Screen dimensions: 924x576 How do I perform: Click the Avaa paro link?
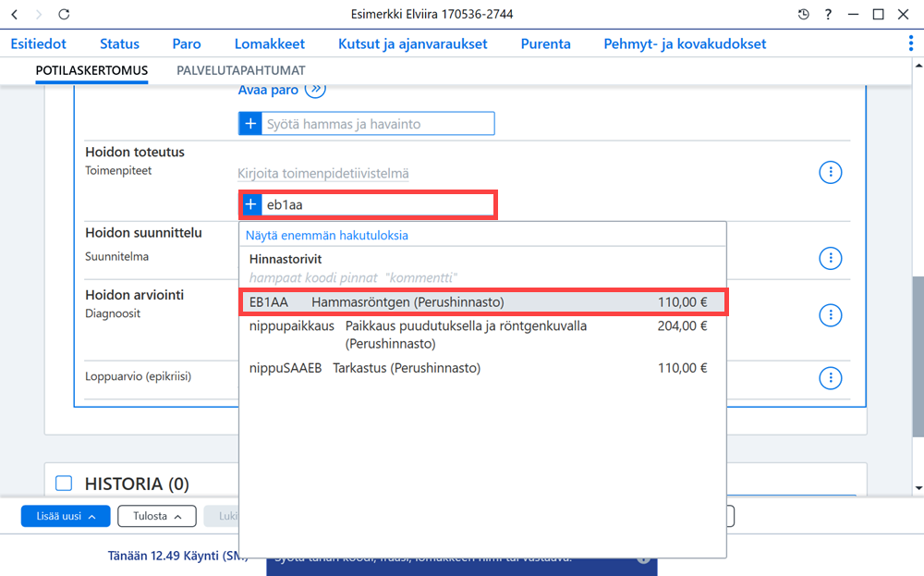coord(268,91)
